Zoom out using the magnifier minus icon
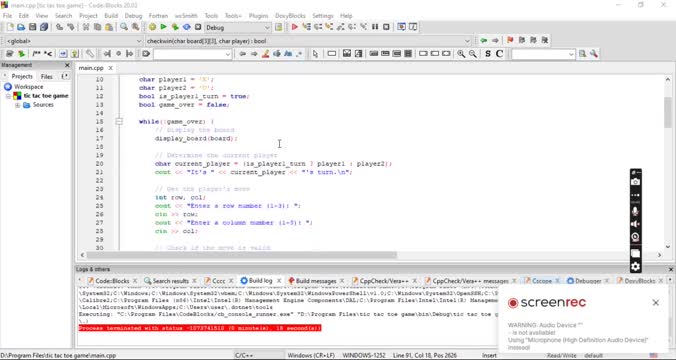The image size is (676, 360). coord(473,54)
